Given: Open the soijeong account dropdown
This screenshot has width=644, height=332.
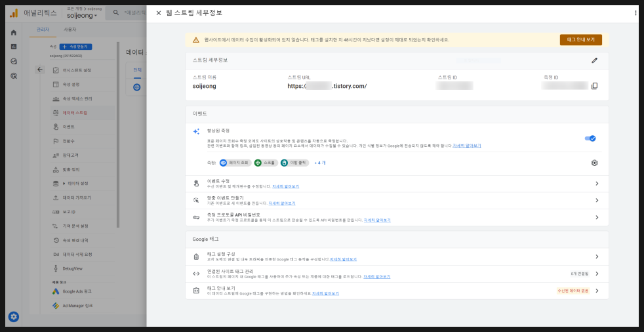Looking at the screenshot, I should click(x=82, y=16).
